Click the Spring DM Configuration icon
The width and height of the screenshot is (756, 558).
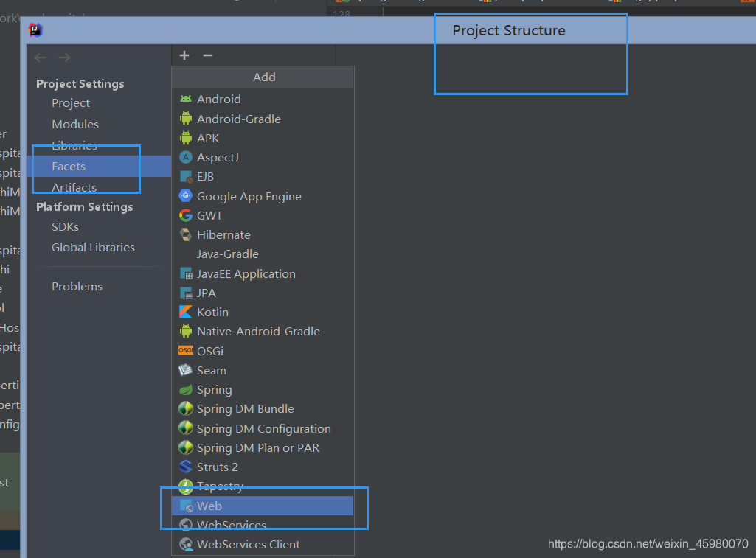coord(186,428)
